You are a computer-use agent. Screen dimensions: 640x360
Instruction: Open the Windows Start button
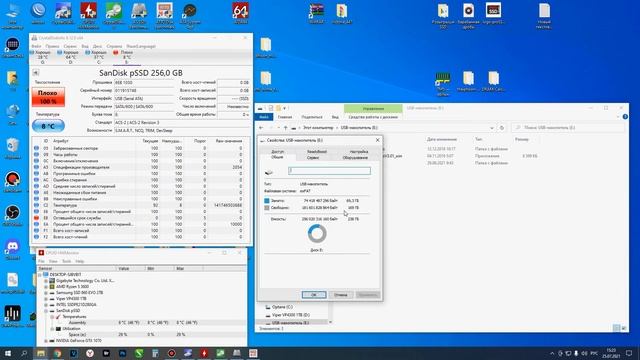[x=8, y=353]
